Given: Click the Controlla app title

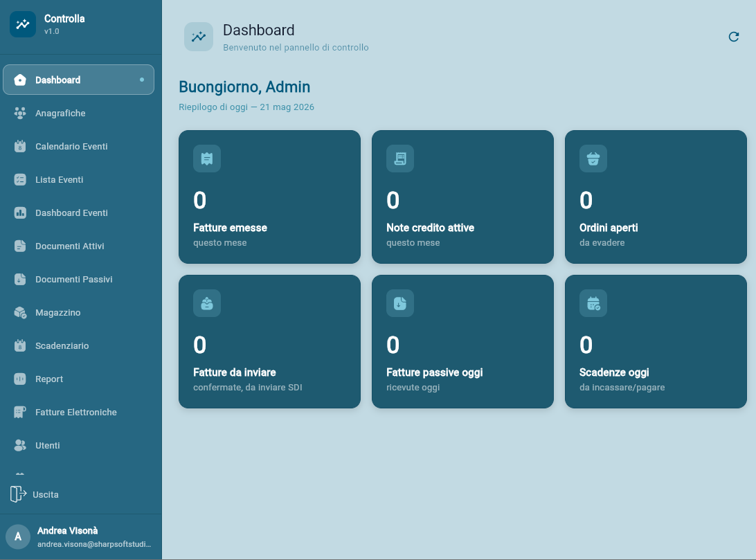Looking at the screenshot, I should (64, 19).
